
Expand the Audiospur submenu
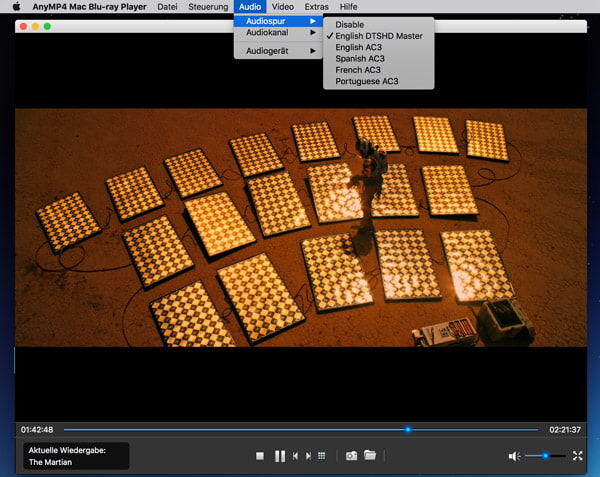tap(278, 21)
